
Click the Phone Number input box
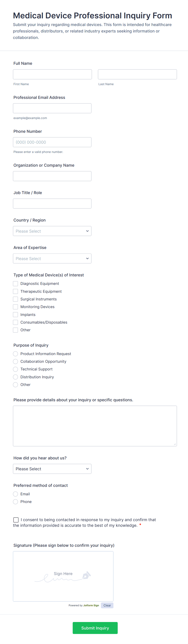click(52, 142)
